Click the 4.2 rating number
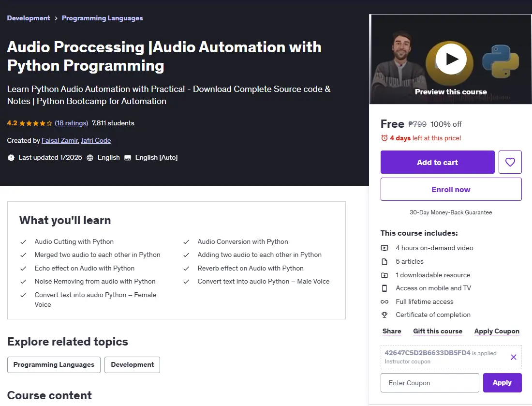Viewport: 532px width, 406px height. pyautogui.click(x=12, y=123)
